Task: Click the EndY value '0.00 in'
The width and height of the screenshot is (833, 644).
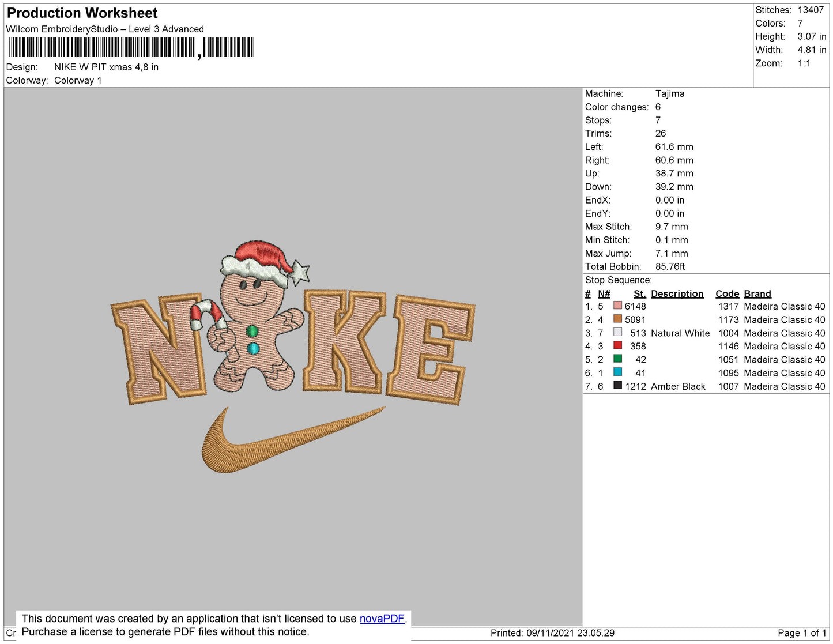Action: pos(670,213)
